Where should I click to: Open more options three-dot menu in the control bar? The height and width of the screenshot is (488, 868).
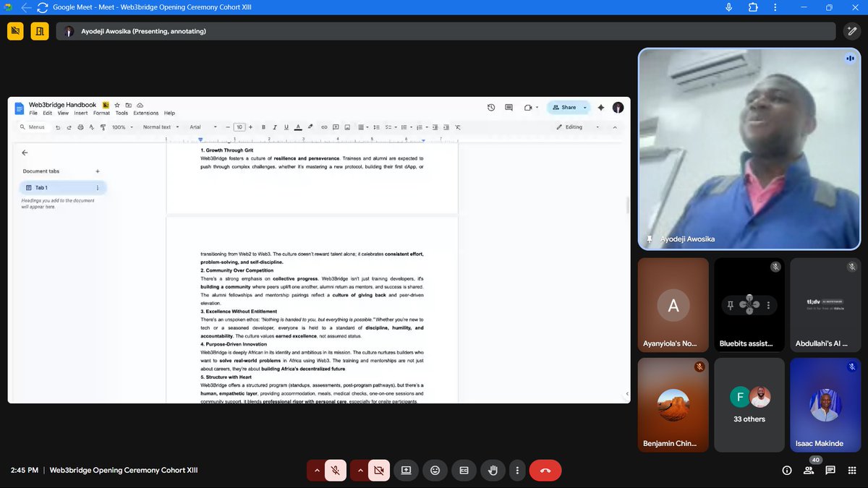517,470
